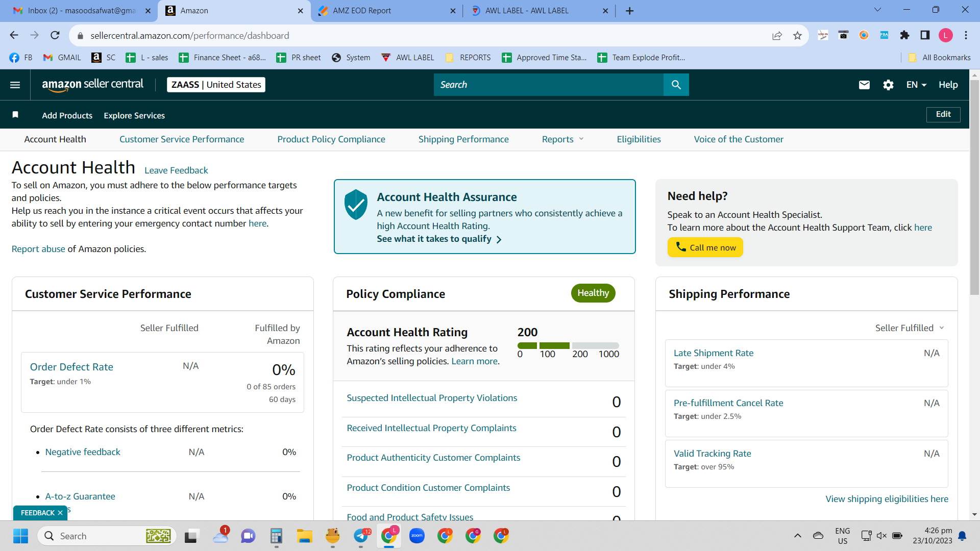
Task: Go back with the browser back arrow
Action: point(14,35)
